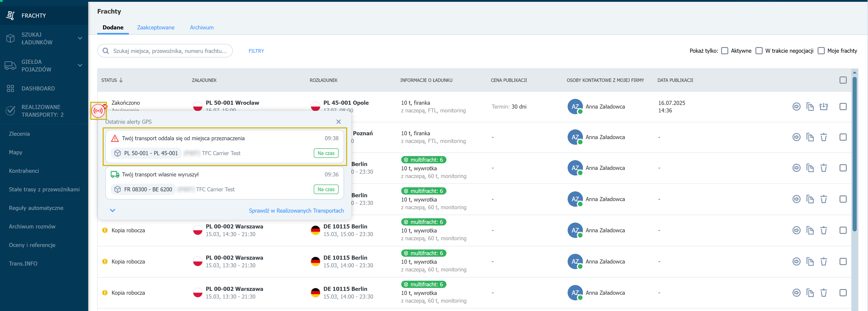
Task: Click the GIEŁDA POJAZDÓW truck icon
Action: tap(10, 65)
